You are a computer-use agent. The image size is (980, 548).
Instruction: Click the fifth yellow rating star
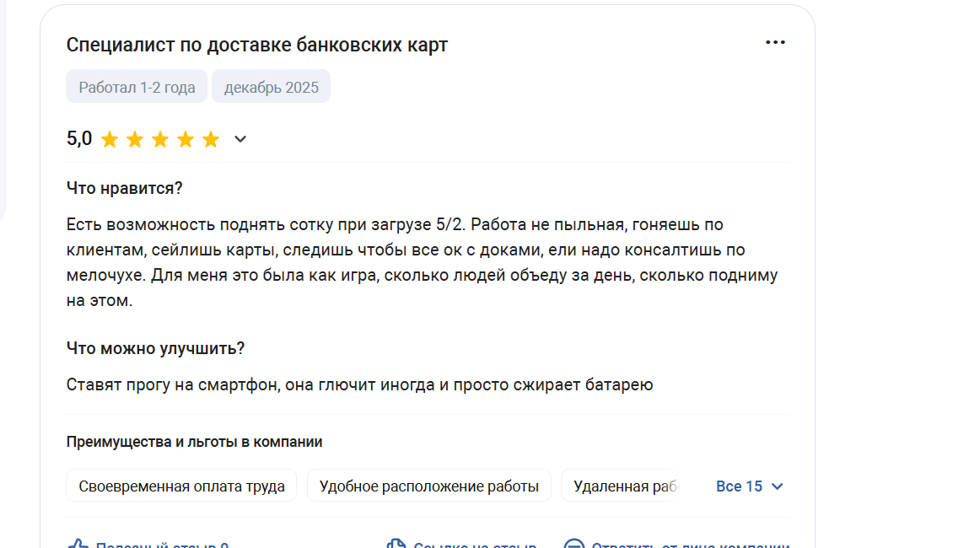click(x=211, y=140)
